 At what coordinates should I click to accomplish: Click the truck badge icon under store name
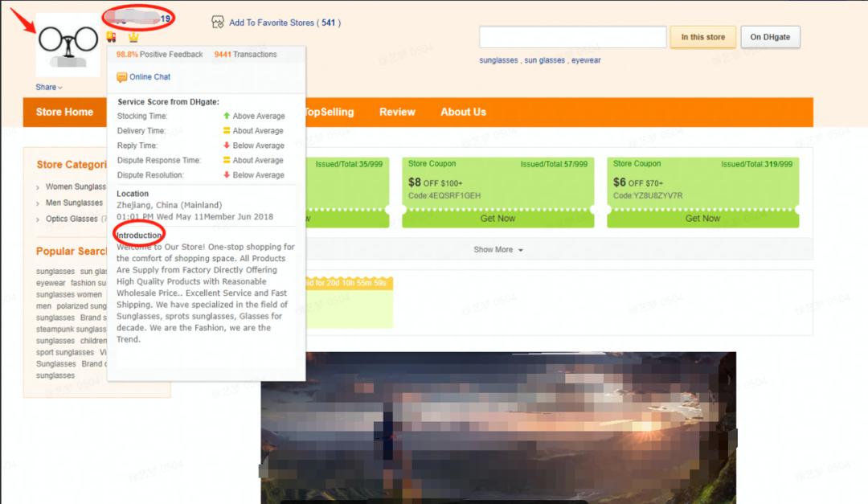111,37
